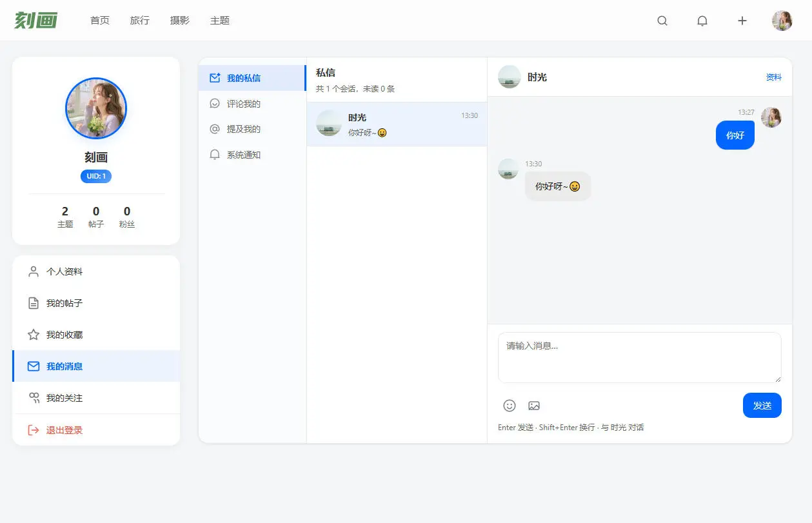Viewport: 812px width, 523px height.
Task: Focus the 请输入消息 text box
Action: coord(640,357)
